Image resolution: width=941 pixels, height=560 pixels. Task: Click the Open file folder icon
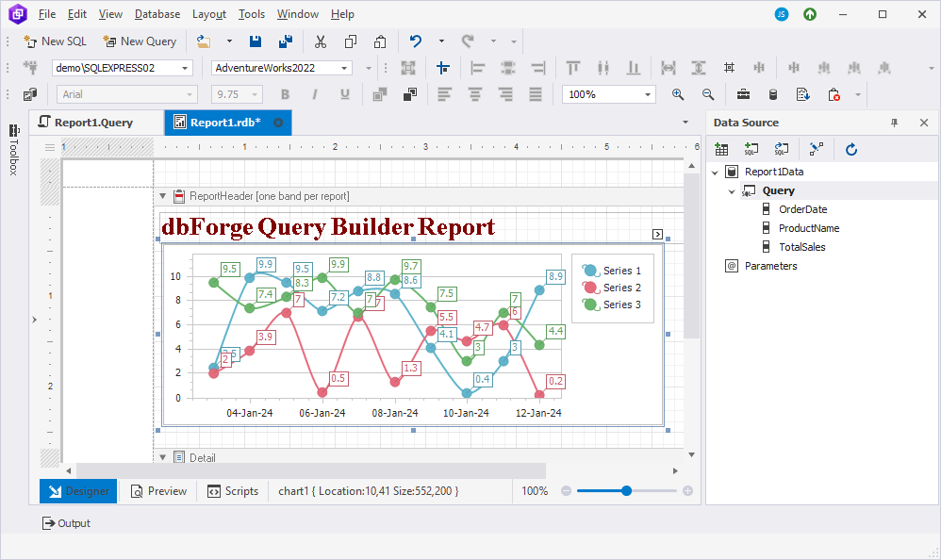(204, 41)
